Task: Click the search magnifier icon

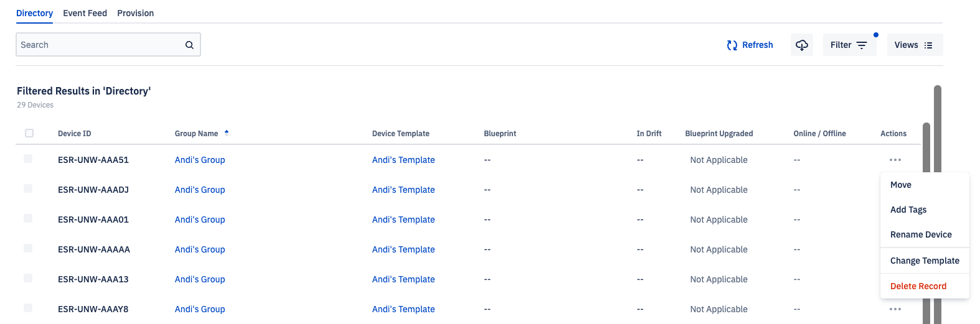Action: pos(189,45)
